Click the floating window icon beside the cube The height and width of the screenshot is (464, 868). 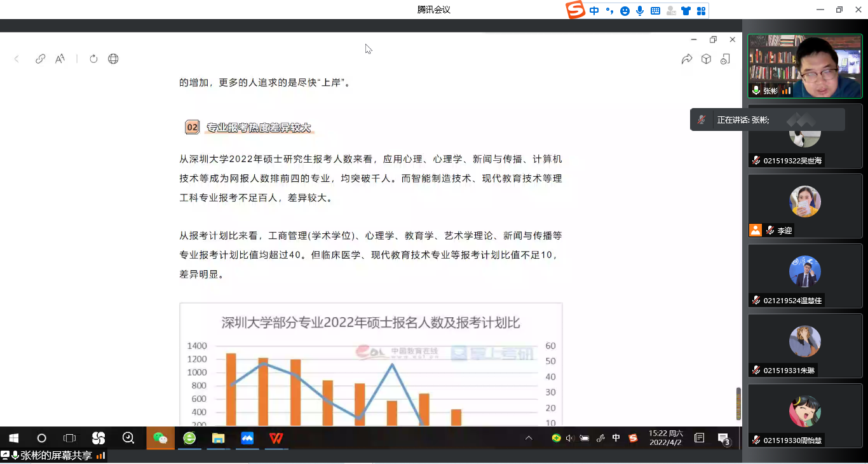(725, 59)
